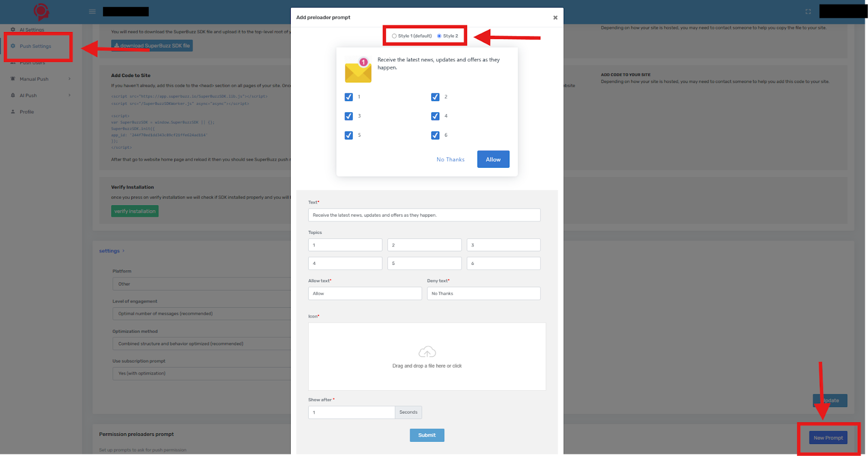Collapse the settings section chevron

pyautogui.click(x=124, y=251)
